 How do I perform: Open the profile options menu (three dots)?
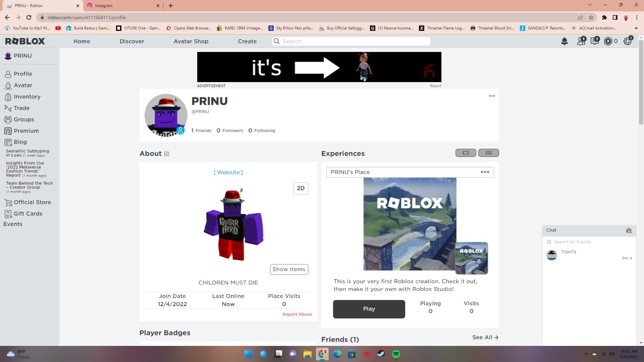pos(492,96)
